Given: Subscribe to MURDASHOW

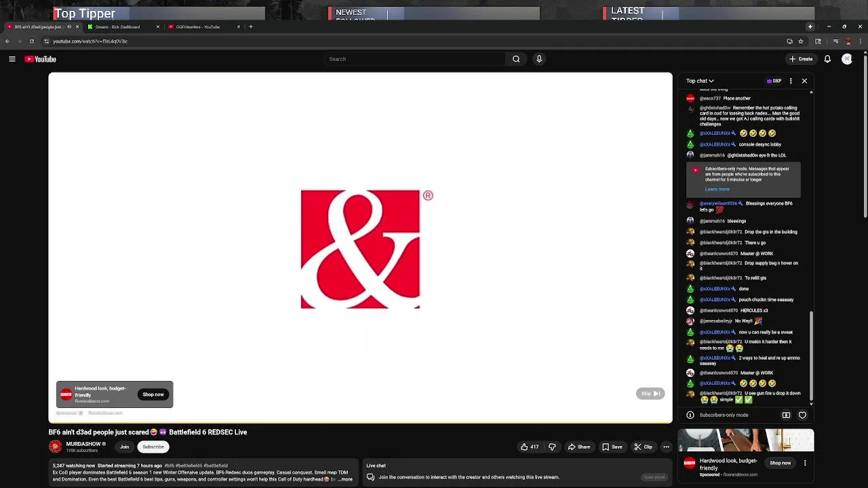Looking at the screenshot, I should pyautogui.click(x=153, y=447).
